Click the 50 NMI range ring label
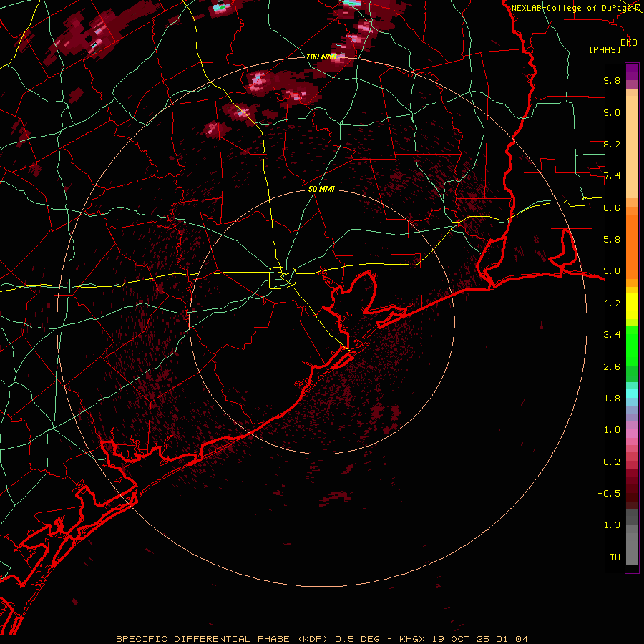This screenshot has height=644, width=644. coord(321,189)
